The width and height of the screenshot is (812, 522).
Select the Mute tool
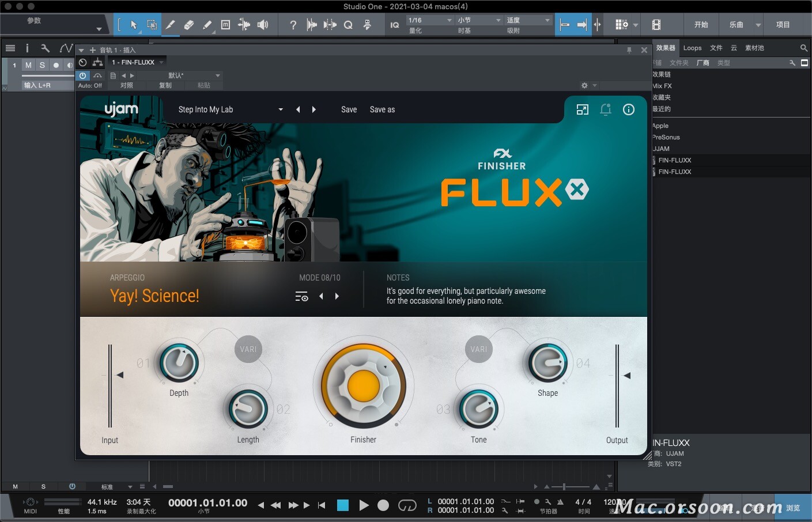pyautogui.click(x=225, y=25)
